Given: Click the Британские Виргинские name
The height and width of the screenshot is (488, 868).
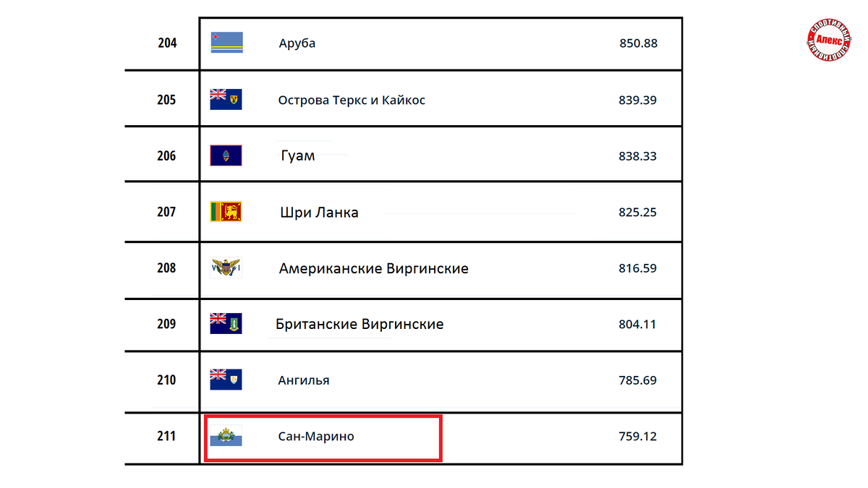Looking at the screenshot, I should click(x=359, y=324).
